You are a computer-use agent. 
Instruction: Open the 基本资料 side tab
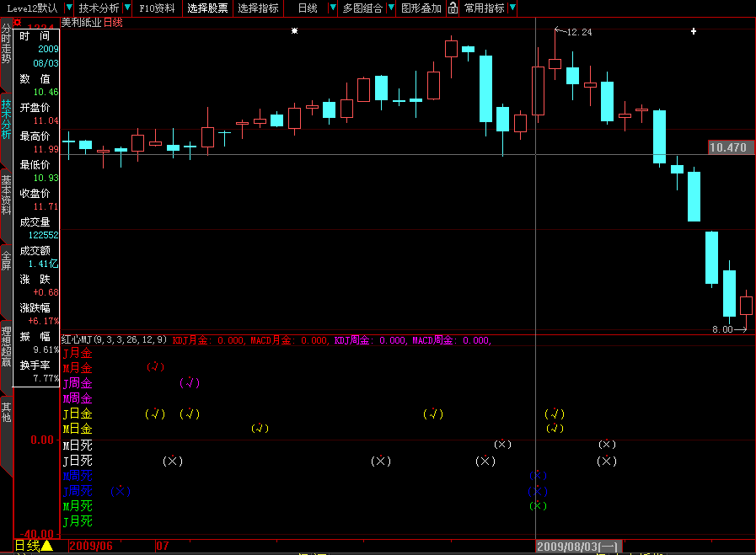click(6, 195)
